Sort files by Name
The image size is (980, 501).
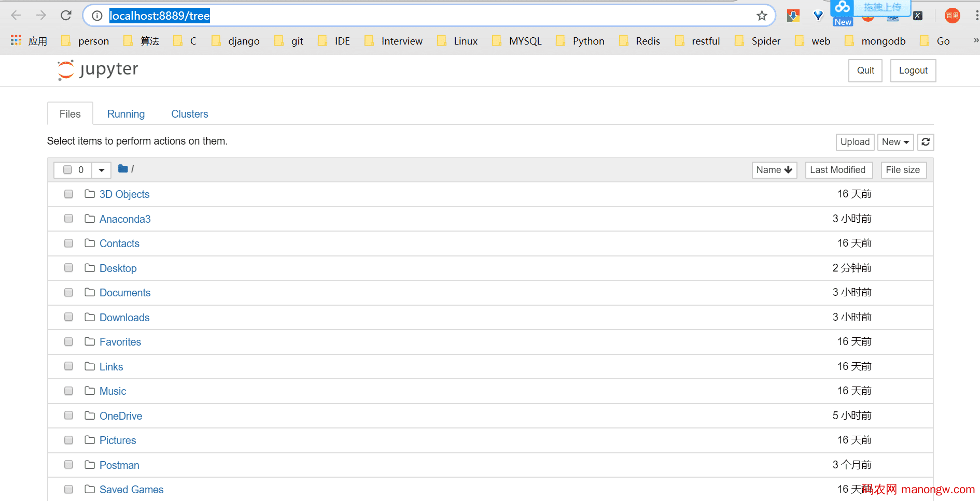click(774, 170)
